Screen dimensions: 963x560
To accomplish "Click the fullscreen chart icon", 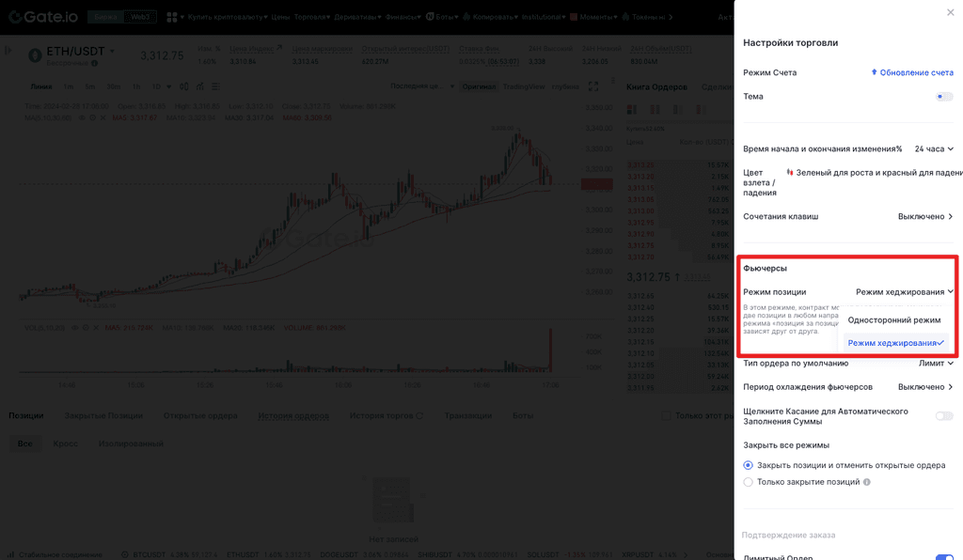I will coord(593,86).
